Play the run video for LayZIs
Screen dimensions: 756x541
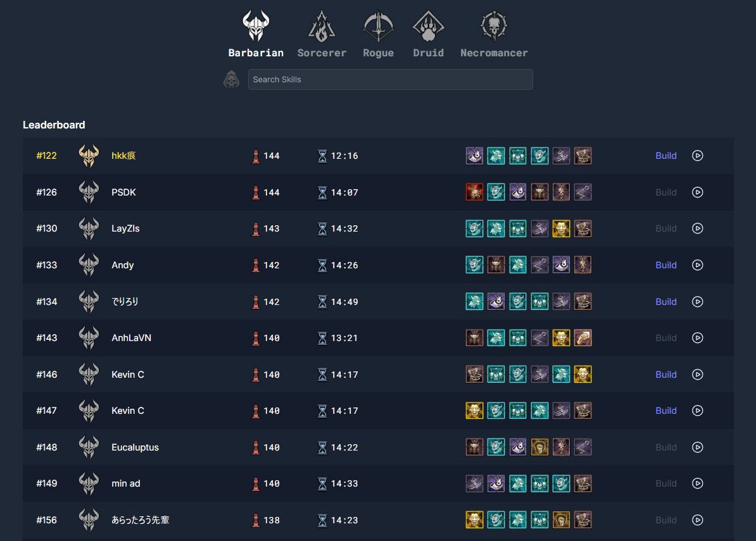point(697,228)
